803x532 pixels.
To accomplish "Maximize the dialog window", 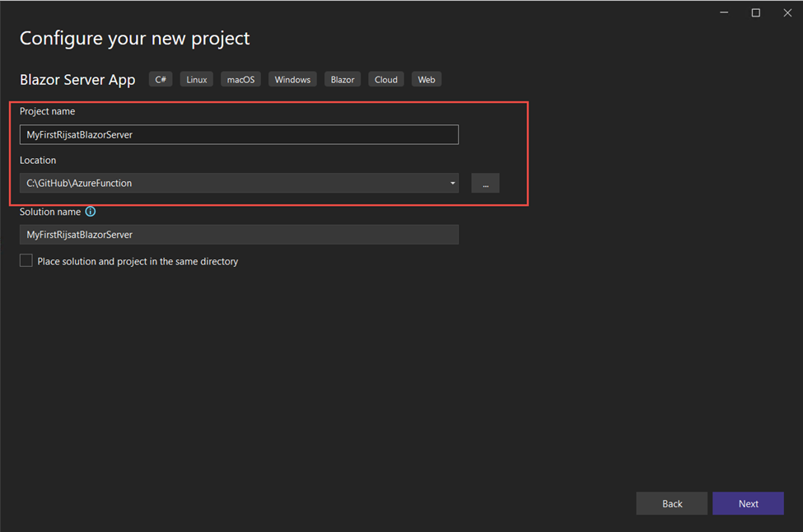I will [755, 12].
